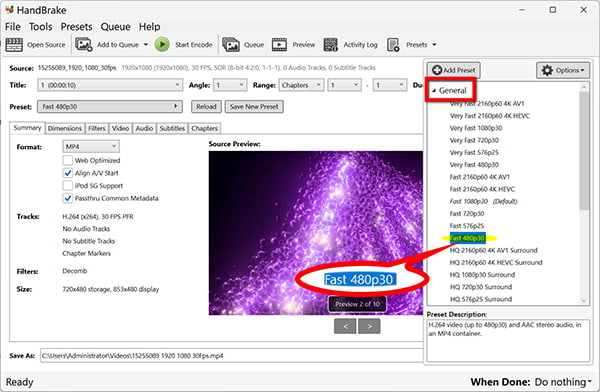Enable iPod 5G Support checkbox
The height and width of the screenshot is (392, 600).
pyautogui.click(x=68, y=185)
